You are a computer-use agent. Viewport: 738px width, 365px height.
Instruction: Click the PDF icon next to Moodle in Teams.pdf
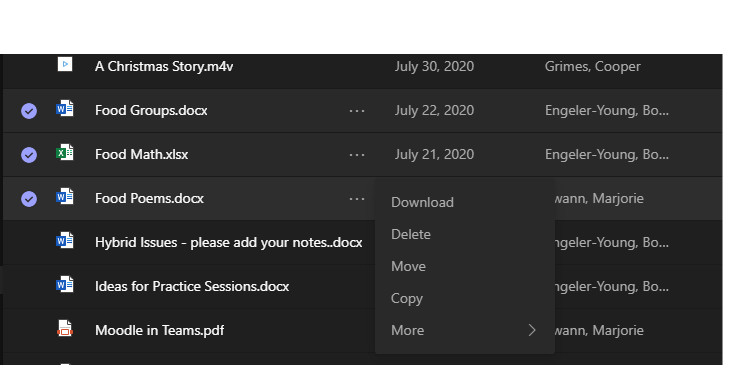click(64, 329)
